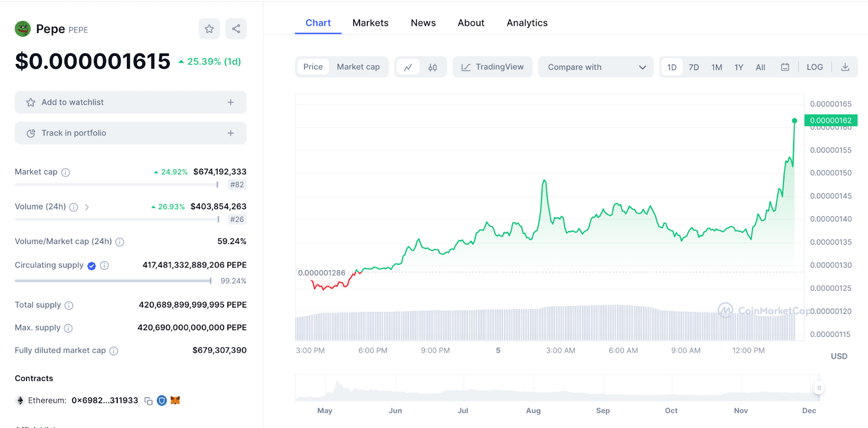
Task: Click the Pepe frog logo
Action: click(x=23, y=29)
